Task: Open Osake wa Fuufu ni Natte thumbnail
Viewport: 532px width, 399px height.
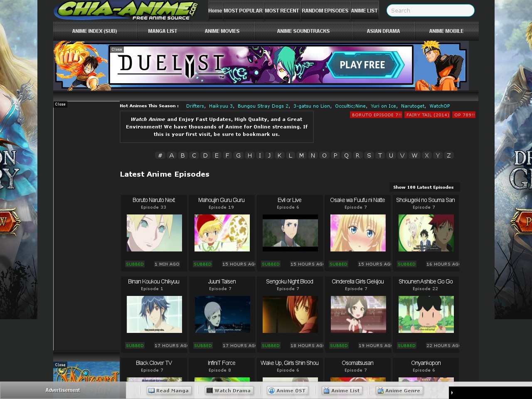Action: point(358,233)
